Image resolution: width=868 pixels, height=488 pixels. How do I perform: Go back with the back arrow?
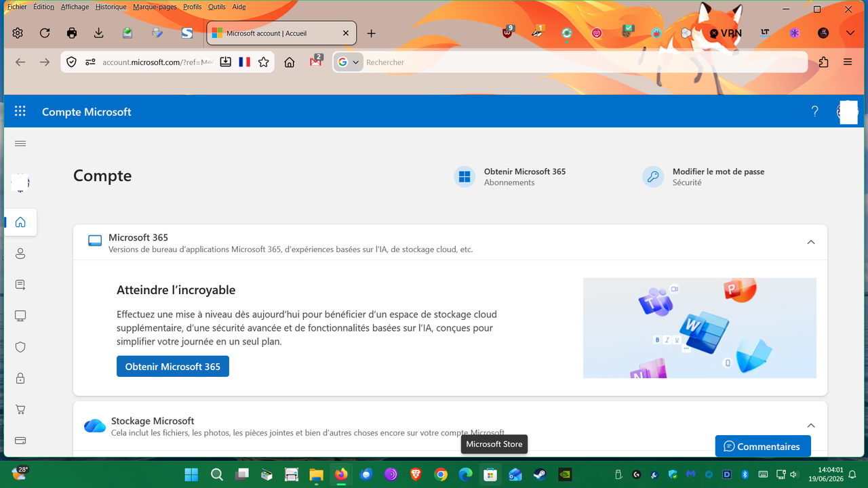[20, 62]
